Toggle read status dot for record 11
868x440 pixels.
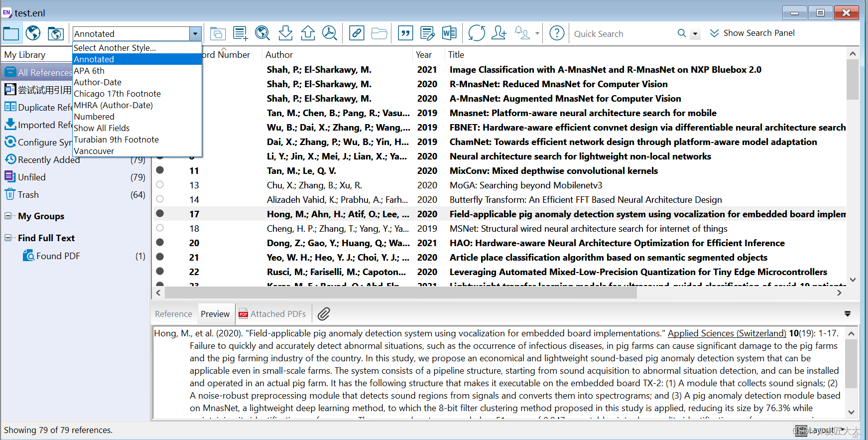pyautogui.click(x=160, y=170)
